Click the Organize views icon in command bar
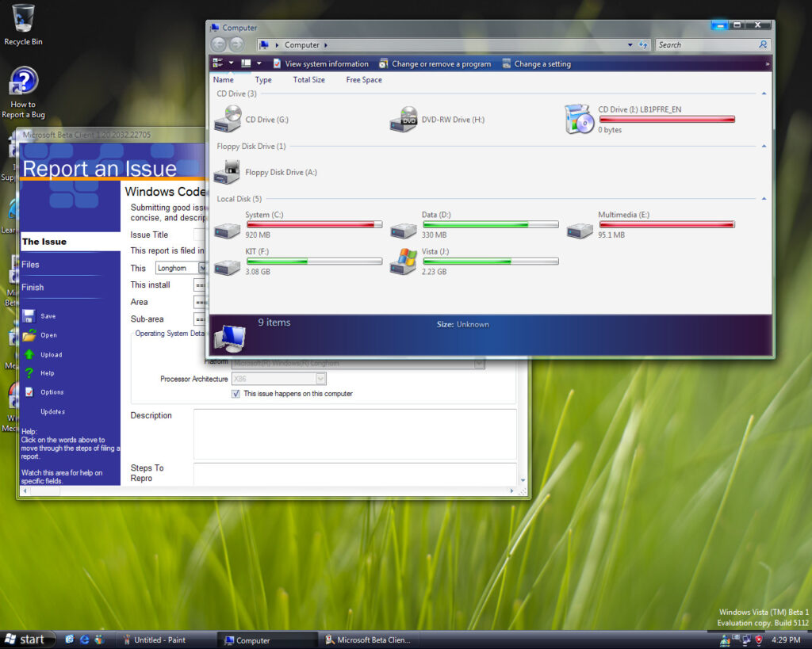 pyautogui.click(x=218, y=63)
